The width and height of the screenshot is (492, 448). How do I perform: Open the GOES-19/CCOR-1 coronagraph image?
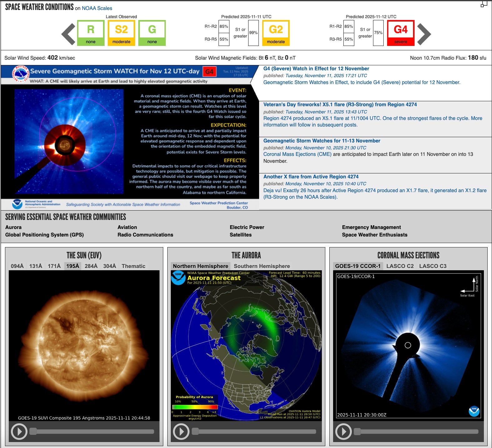(408, 346)
